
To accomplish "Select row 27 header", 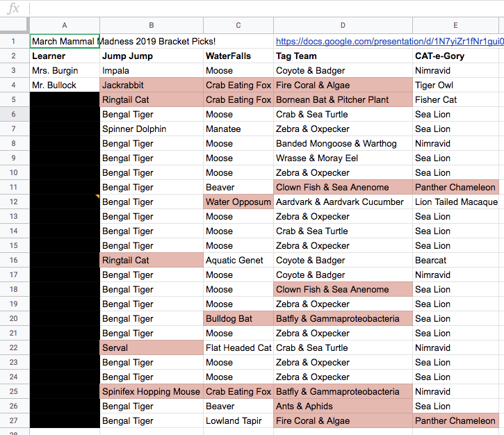I will pyautogui.click(x=14, y=420).
